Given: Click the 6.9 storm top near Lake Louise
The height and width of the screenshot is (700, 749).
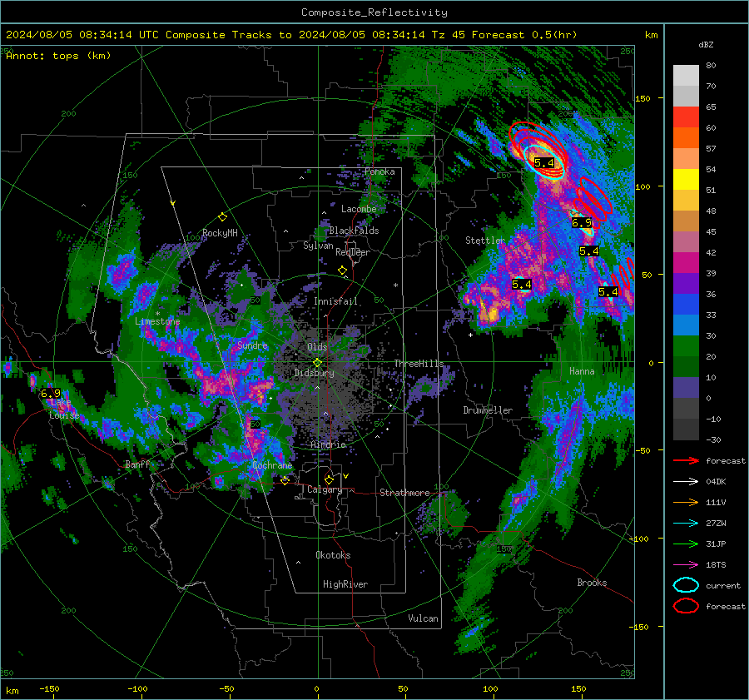Looking at the screenshot, I should (x=51, y=393).
